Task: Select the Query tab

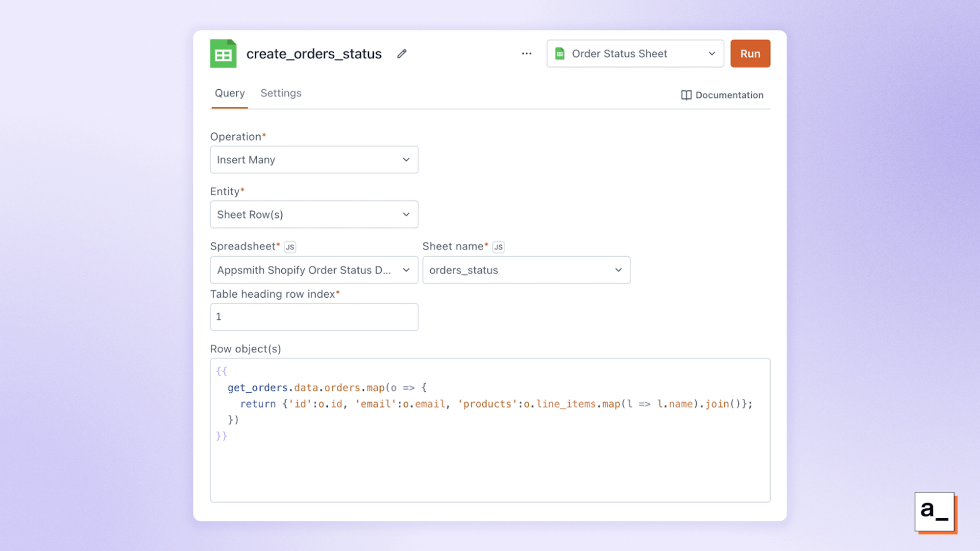Action: [x=229, y=93]
